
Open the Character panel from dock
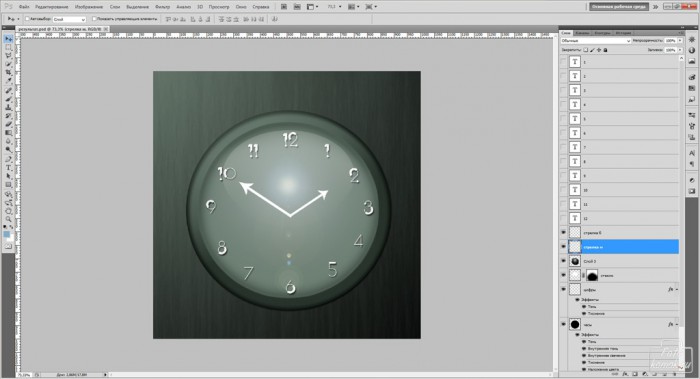(x=692, y=153)
